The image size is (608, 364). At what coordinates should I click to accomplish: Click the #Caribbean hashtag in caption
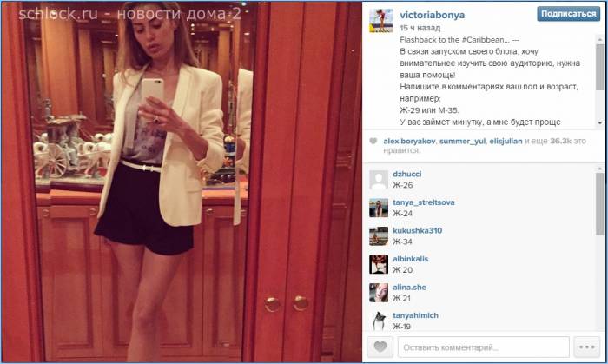[x=482, y=40]
